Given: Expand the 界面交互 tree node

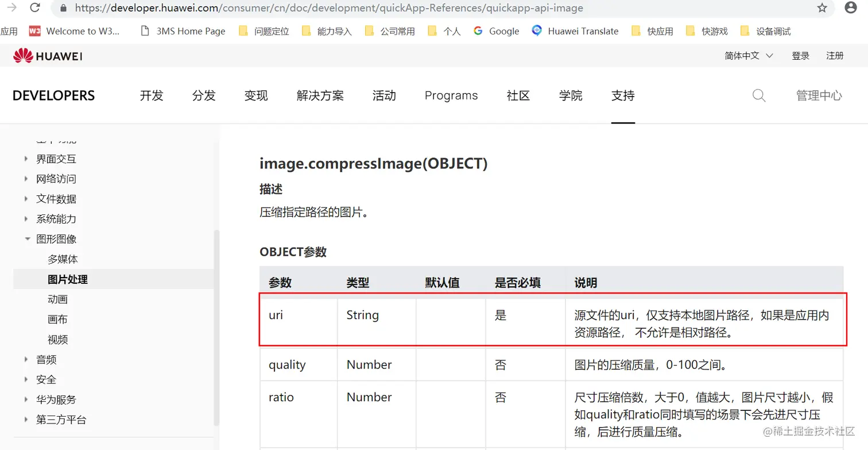Looking at the screenshot, I should point(26,159).
